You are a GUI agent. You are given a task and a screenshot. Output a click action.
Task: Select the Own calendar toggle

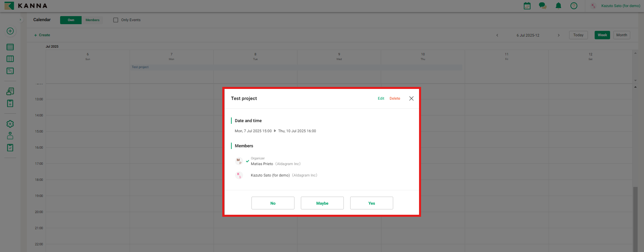pyautogui.click(x=71, y=20)
